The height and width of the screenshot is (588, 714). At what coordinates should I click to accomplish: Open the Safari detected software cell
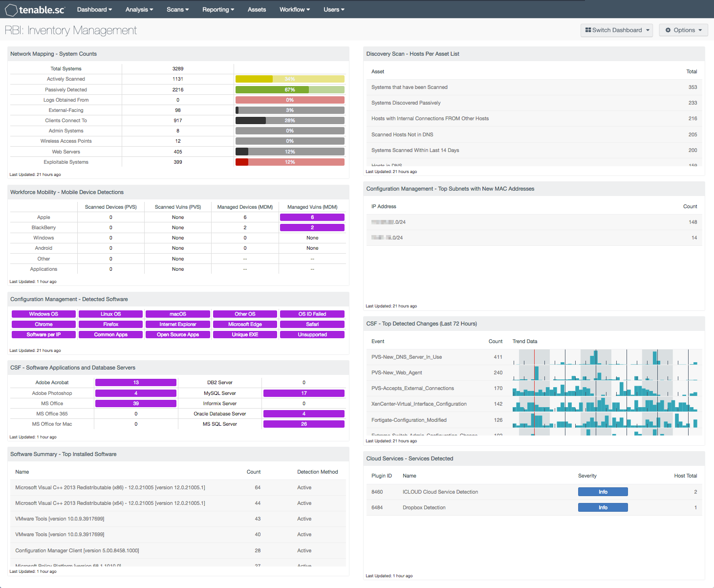point(312,324)
